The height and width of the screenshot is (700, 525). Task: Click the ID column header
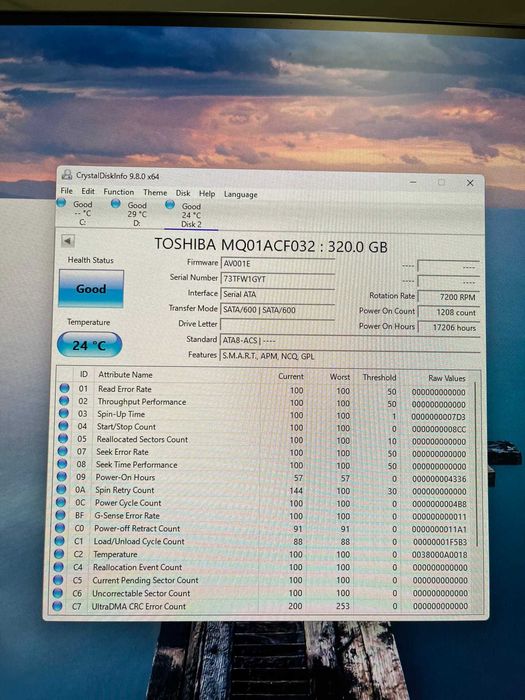coord(83,374)
